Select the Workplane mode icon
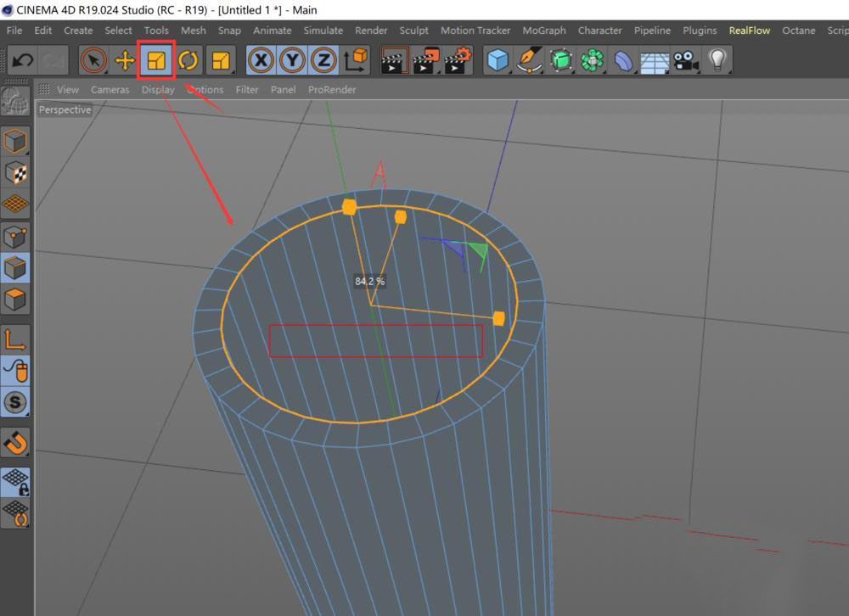Image resolution: width=849 pixels, height=616 pixels. click(15, 204)
